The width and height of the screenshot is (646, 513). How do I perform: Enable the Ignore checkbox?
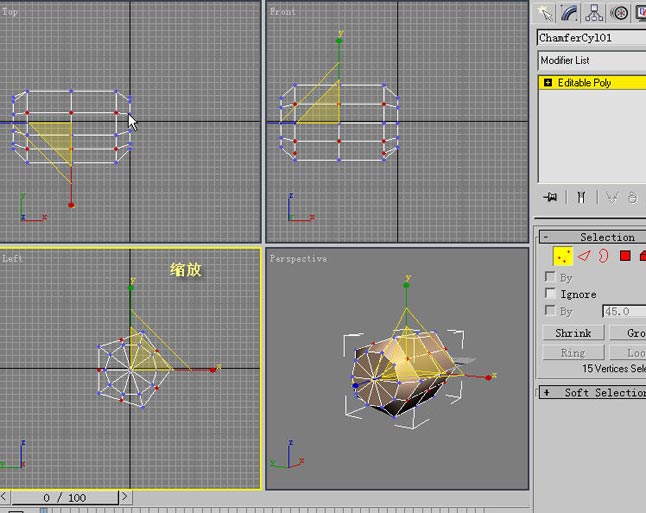point(550,293)
